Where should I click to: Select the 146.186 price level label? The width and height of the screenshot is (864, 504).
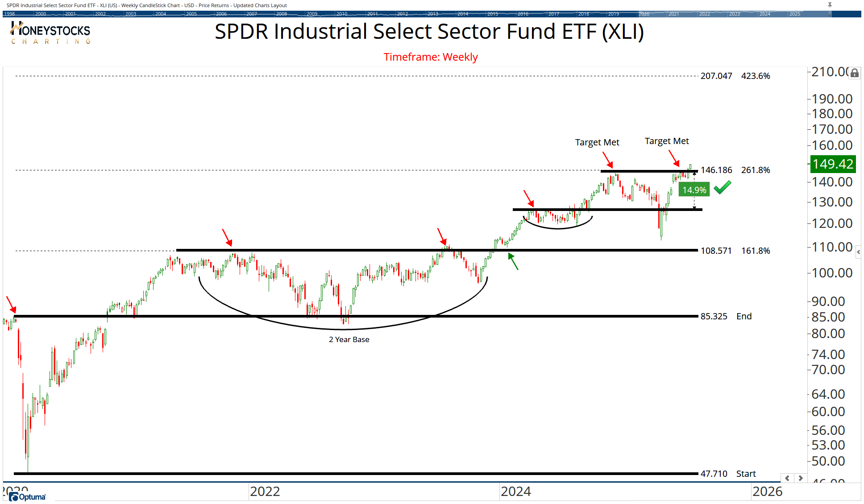717,169
